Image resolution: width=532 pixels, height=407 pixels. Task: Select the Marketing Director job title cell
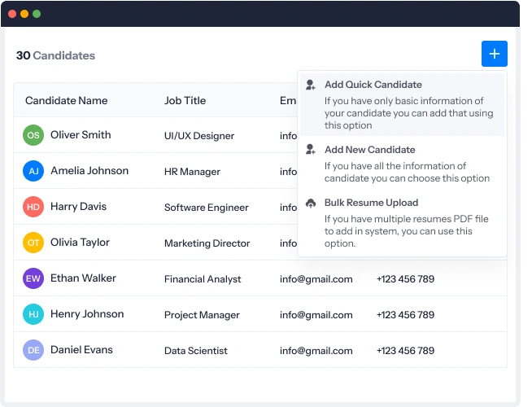207,243
